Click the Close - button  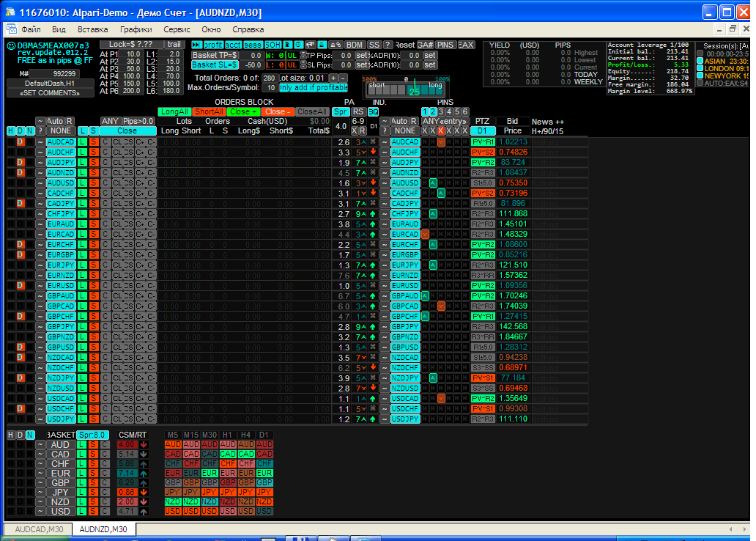tap(278, 111)
